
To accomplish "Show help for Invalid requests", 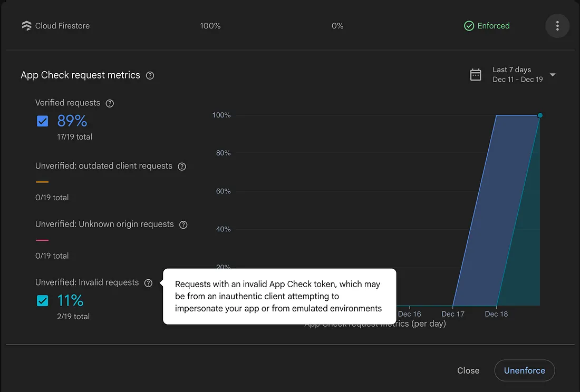I will pyautogui.click(x=148, y=283).
